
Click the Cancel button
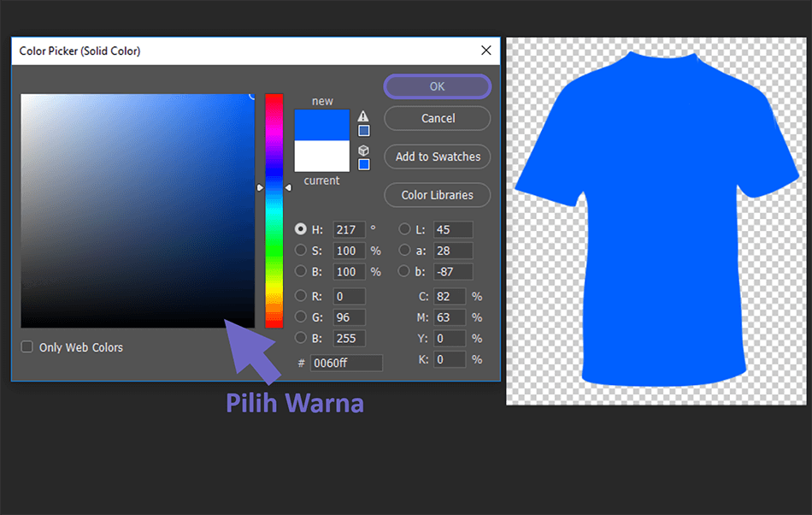437,118
